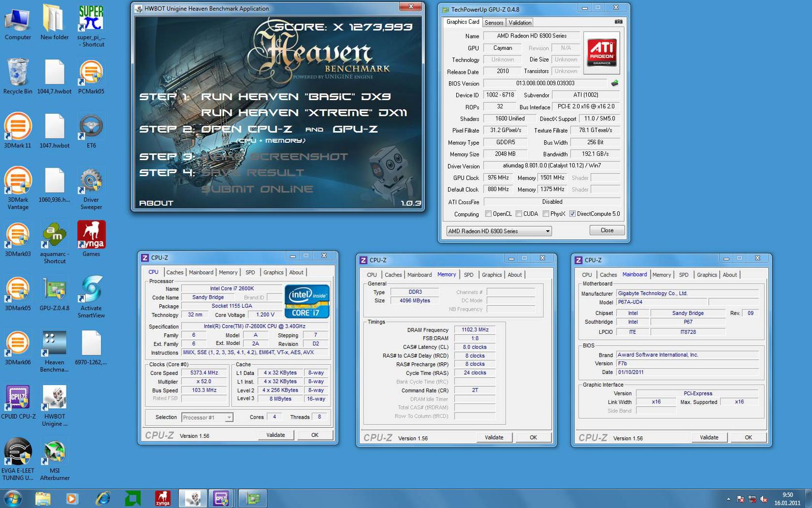The height and width of the screenshot is (508, 812).
Task: Click OK in the right CPU-Z window
Action: (x=748, y=437)
